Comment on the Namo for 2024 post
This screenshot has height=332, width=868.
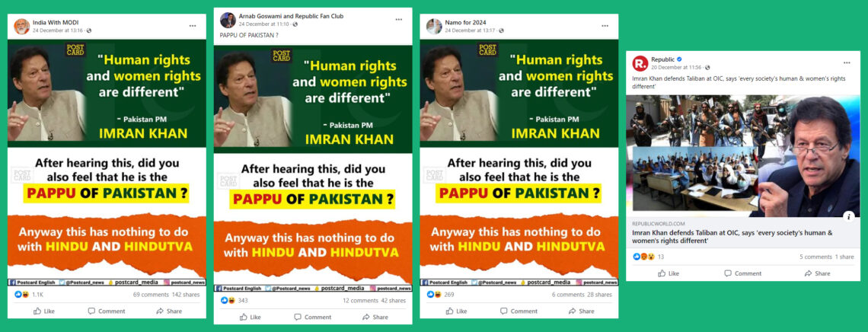click(519, 311)
